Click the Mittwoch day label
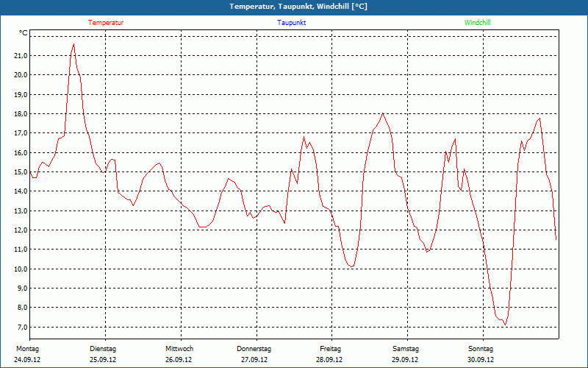588x368 pixels. click(179, 349)
